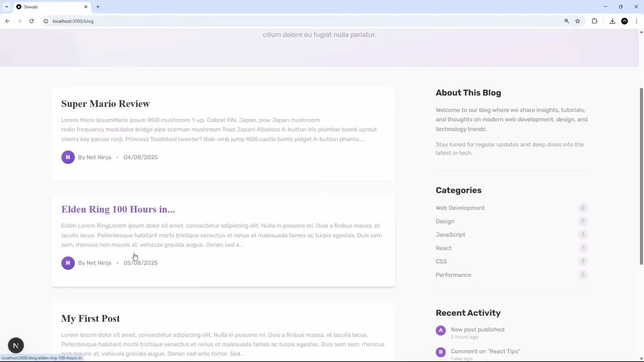Open the Elden Ring 100 Hours in... post
The image size is (644, 362).
pos(118,209)
